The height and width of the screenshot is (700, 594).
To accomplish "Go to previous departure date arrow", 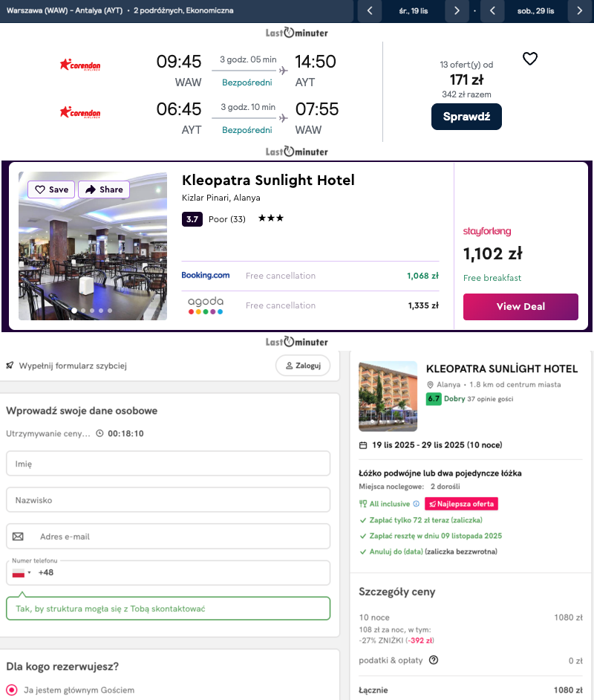I will click(x=369, y=10).
